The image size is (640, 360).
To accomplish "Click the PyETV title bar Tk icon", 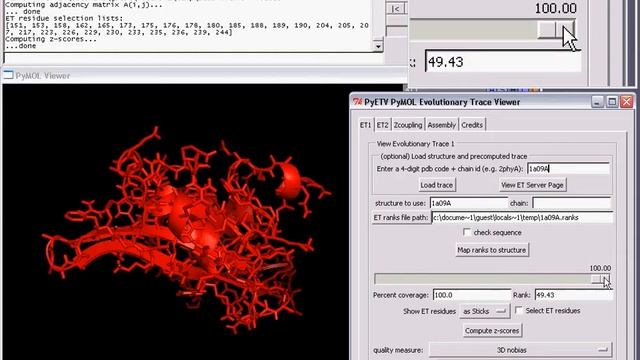I will (x=358, y=102).
